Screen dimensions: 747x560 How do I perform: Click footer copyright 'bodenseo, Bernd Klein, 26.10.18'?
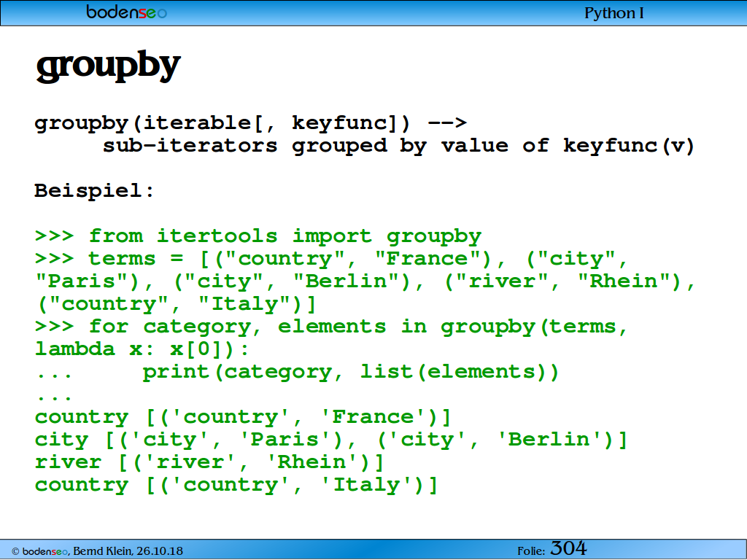point(97,551)
